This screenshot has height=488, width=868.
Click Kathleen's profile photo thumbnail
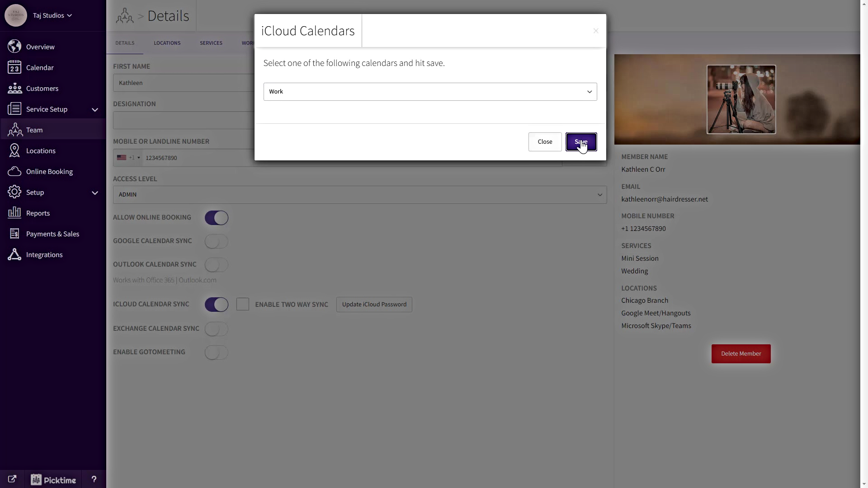(741, 99)
